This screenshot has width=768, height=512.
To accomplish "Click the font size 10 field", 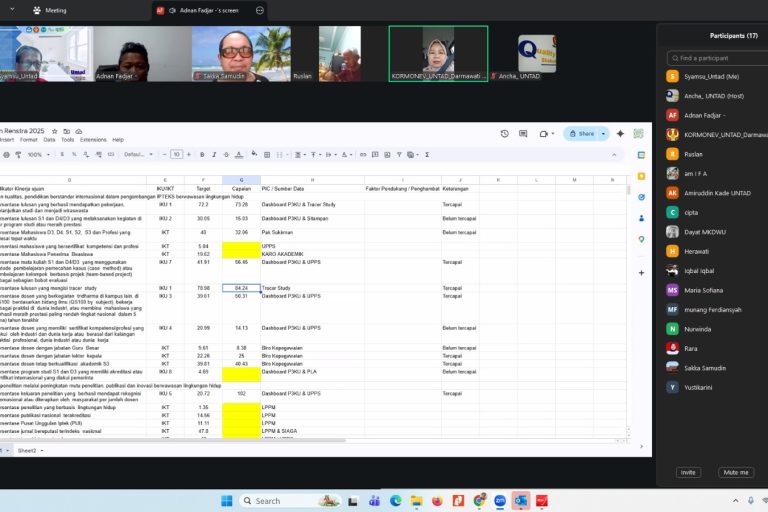I will point(176,155).
